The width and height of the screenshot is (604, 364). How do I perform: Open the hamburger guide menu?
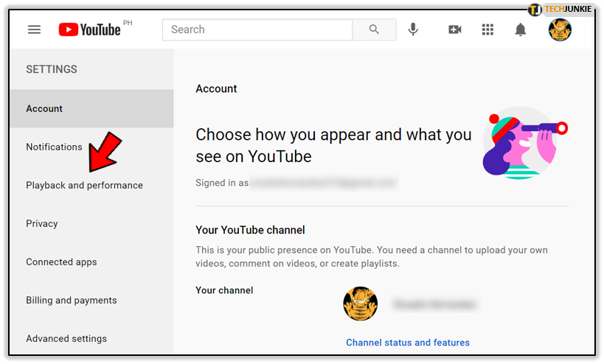point(34,29)
